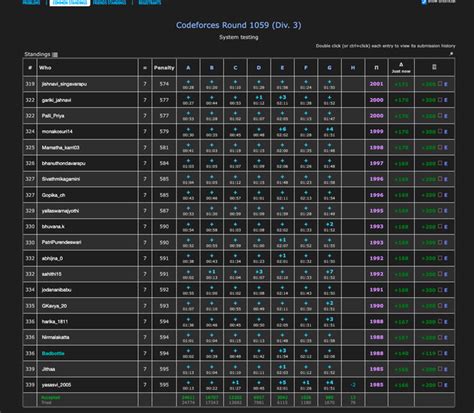
Task: Open the Badbottle user profile
Action: point(53,353)
